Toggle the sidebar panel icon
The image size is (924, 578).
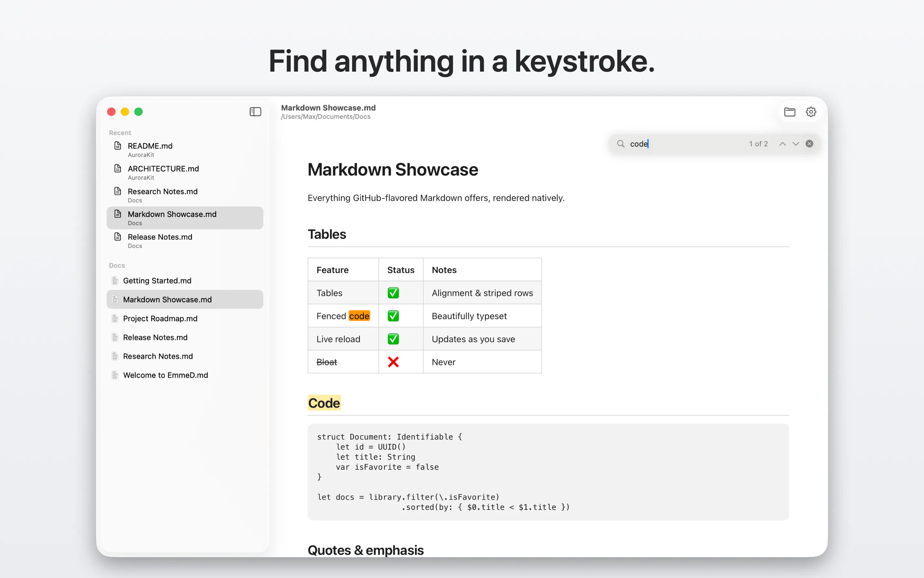(x=255, y=112)
